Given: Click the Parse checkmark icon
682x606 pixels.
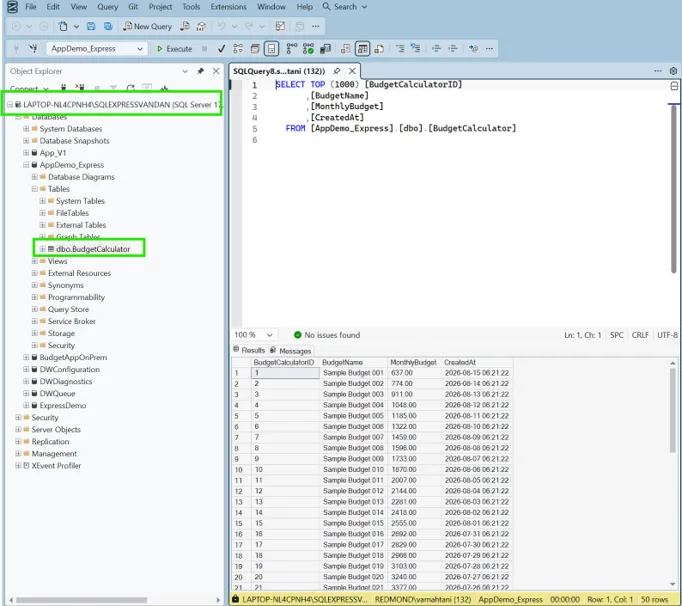Looking at the screenshot, I should pyautogui.click(x=221, y=48).
